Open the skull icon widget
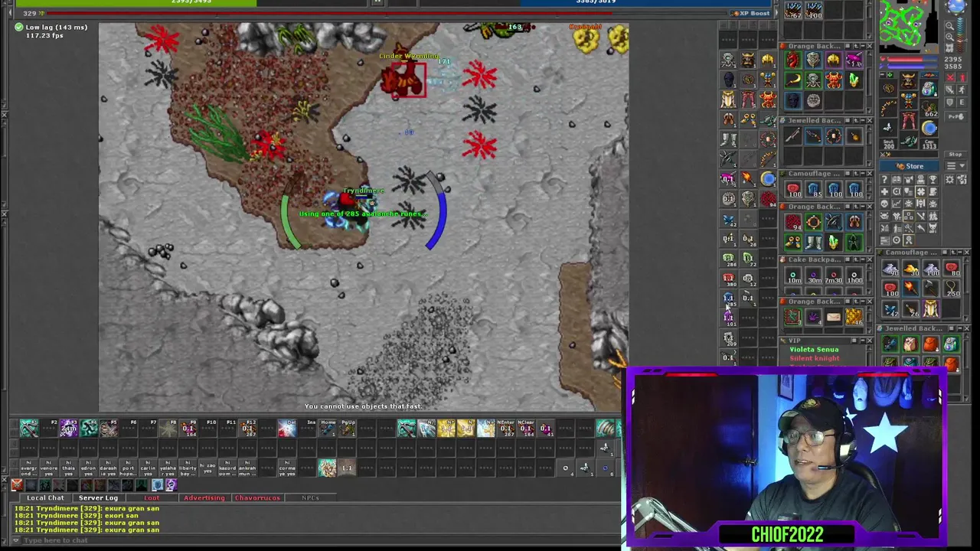980x551 pixels. 884,204
